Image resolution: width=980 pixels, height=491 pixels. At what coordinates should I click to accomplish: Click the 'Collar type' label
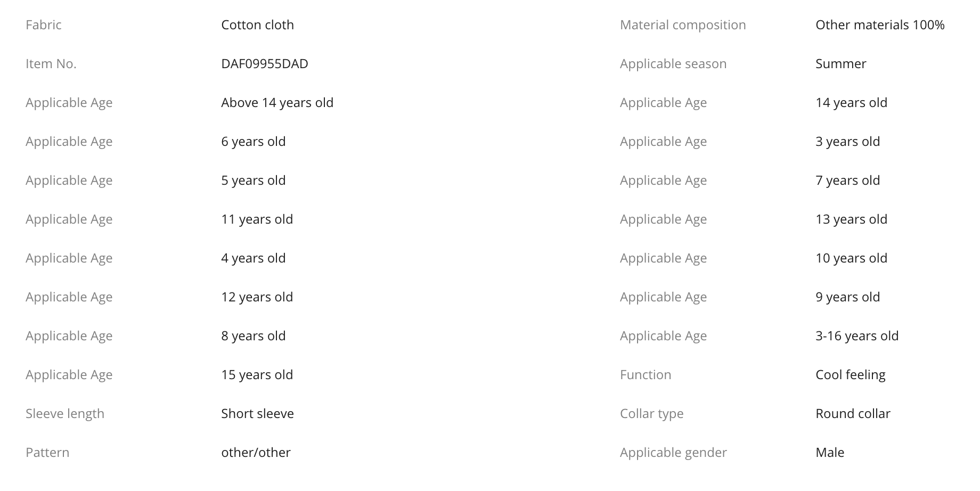(x=651, y=414)
